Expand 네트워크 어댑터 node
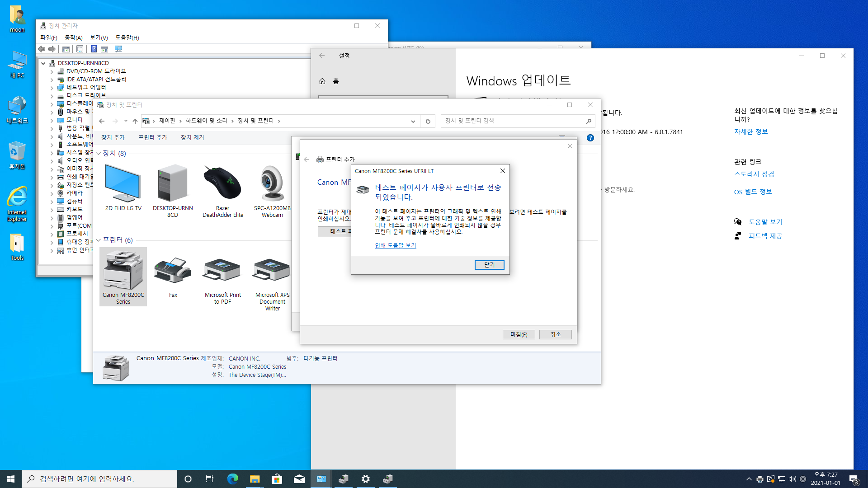 pos(52,88)
